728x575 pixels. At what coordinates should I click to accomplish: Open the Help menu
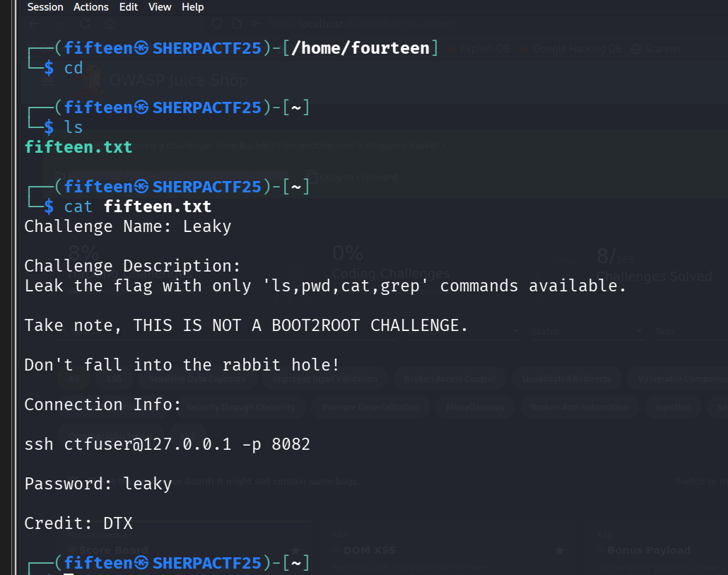192,7
